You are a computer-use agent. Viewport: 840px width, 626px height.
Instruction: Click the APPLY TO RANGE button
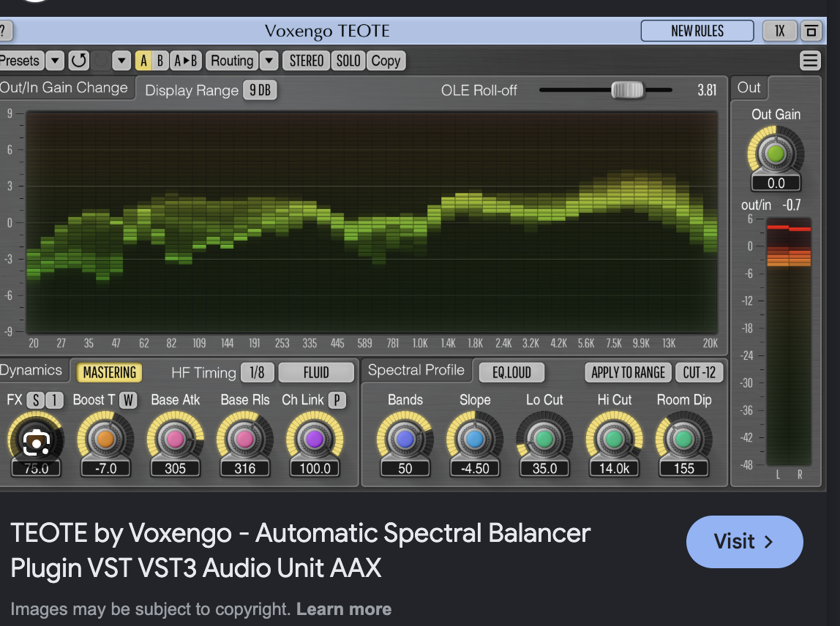(628, 372)
